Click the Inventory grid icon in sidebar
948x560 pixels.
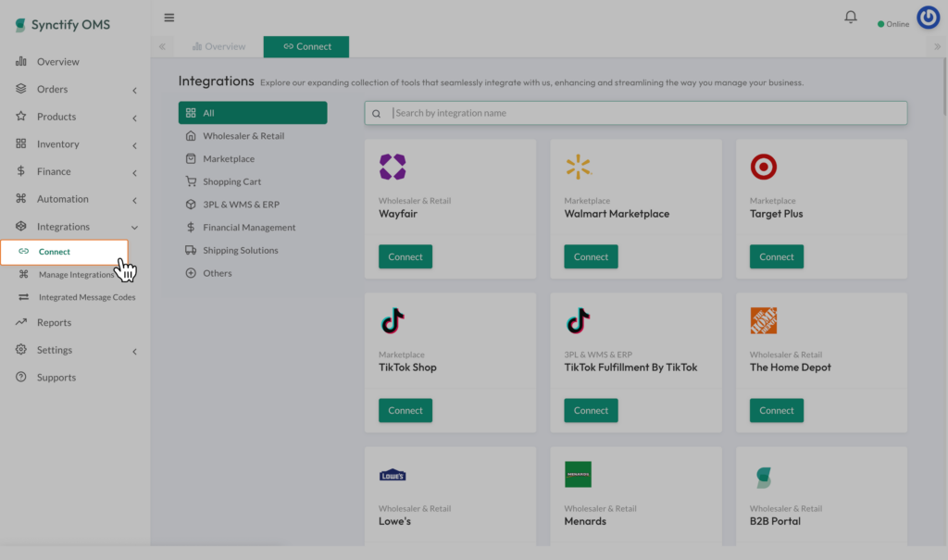click(x=21, y=143)
